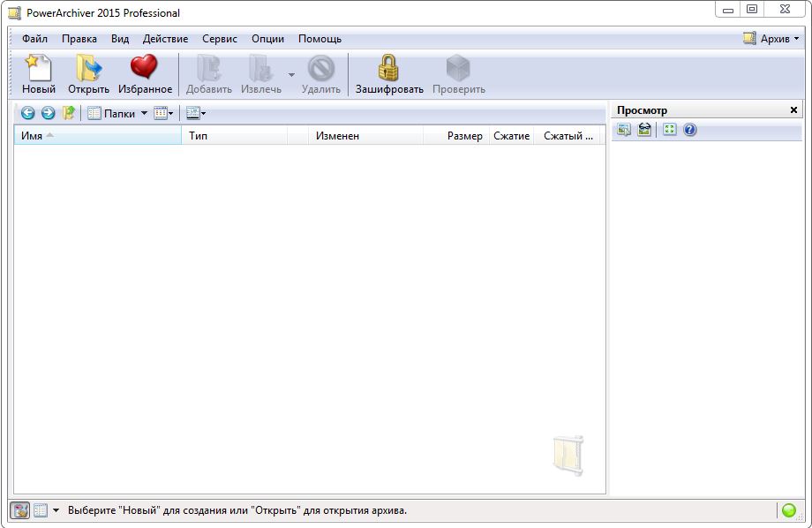Click the PowerArchiver title bar icon
Viewport: 812px width, 528px height.
[x=14, y=13]
